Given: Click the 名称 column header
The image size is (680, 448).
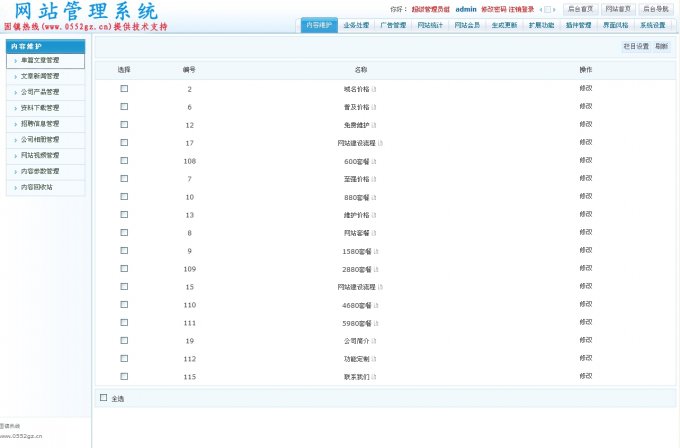Looking at the screenshot, I should (x=361, y=69).
